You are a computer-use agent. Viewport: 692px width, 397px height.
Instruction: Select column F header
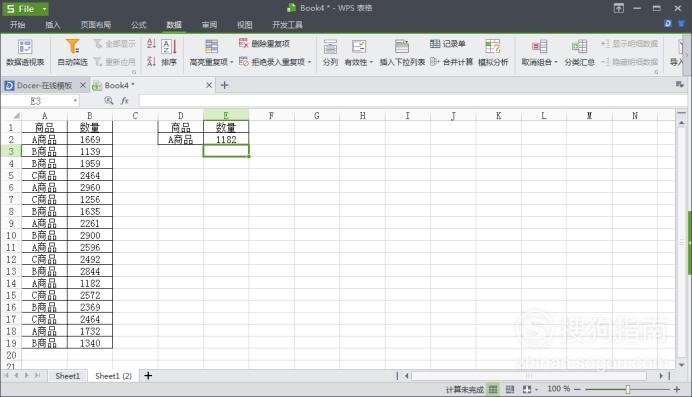tap(271, 116)
